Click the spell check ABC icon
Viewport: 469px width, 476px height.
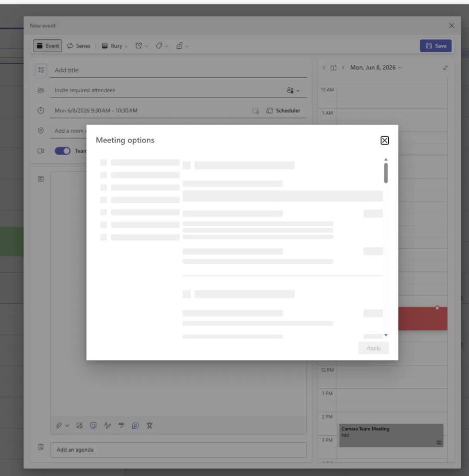tap(121, 425)
